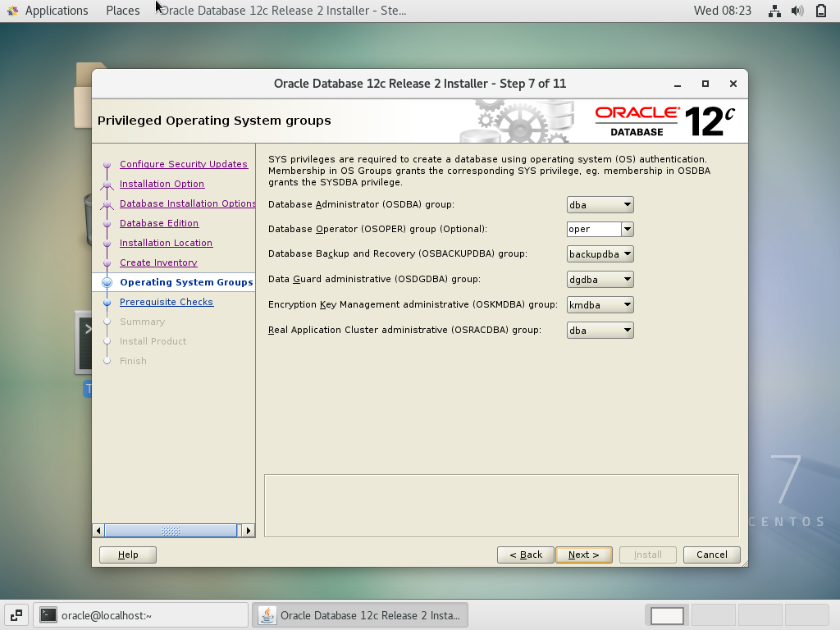This screenshot has width=840, height=630.
Task: Open the volume icon
Action: click(x=797, y=11)
